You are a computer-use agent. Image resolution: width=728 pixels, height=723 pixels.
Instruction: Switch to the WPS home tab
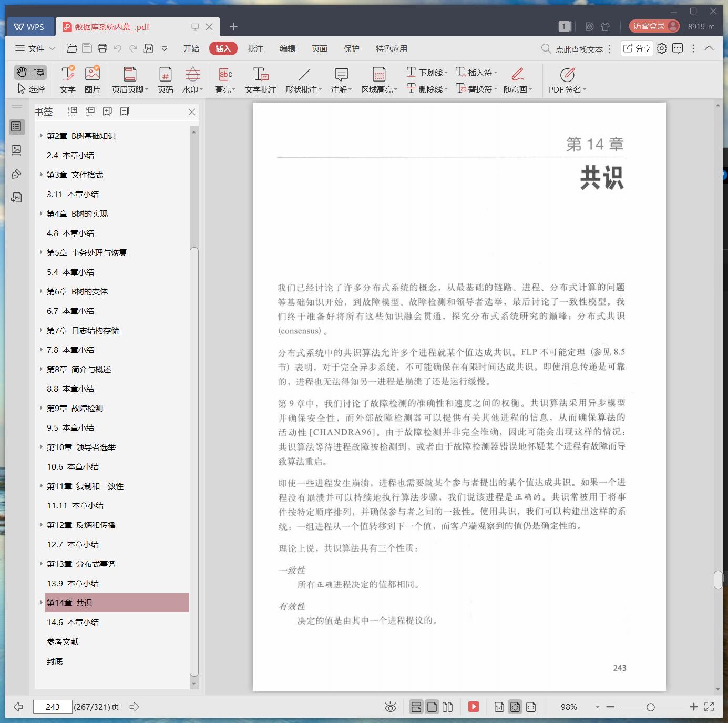point(30,27)
